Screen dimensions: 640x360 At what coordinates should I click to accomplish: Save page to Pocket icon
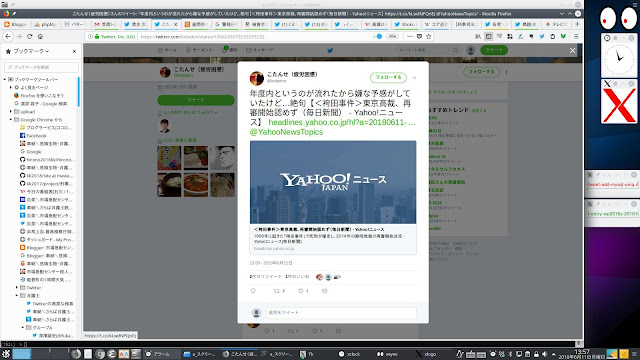[x=419, y=36]
